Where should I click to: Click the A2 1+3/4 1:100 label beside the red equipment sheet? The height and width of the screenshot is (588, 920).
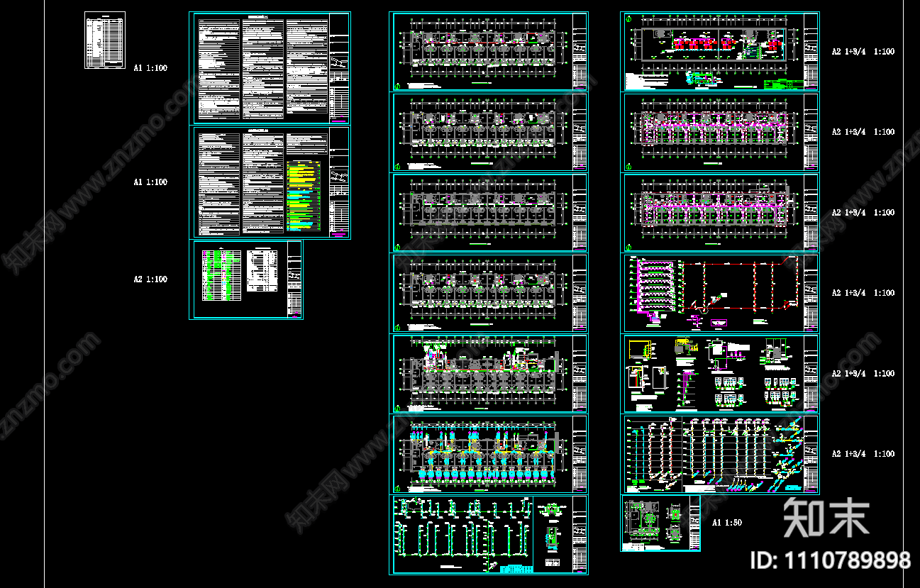[x=863, y=52]
